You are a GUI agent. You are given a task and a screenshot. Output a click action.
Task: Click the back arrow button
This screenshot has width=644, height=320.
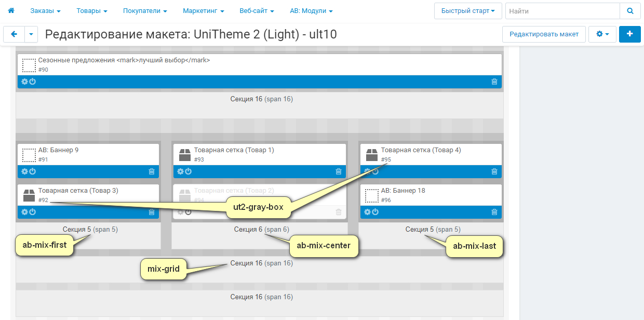(x=14, y=34)
